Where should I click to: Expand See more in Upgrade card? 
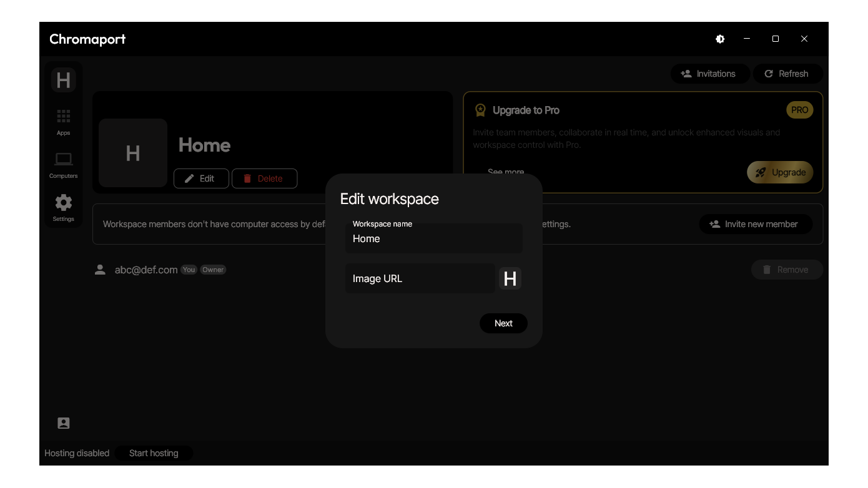[506, 172]
